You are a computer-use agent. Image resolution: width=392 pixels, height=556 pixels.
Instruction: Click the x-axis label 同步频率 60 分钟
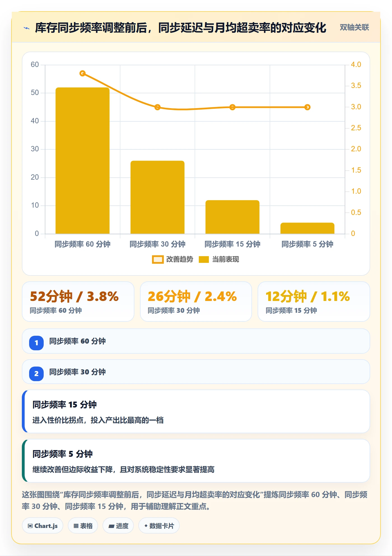coord(83,244)
